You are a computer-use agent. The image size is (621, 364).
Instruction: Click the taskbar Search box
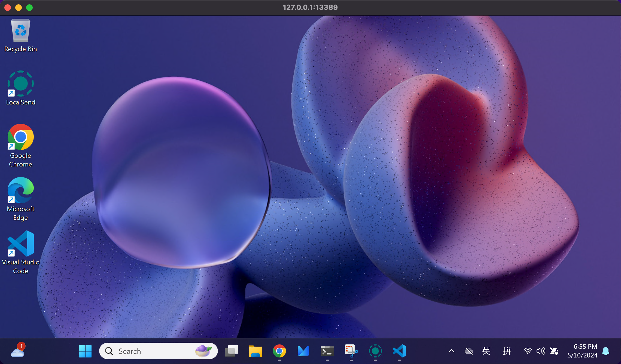pyautogui.click(x=153, y=351)
